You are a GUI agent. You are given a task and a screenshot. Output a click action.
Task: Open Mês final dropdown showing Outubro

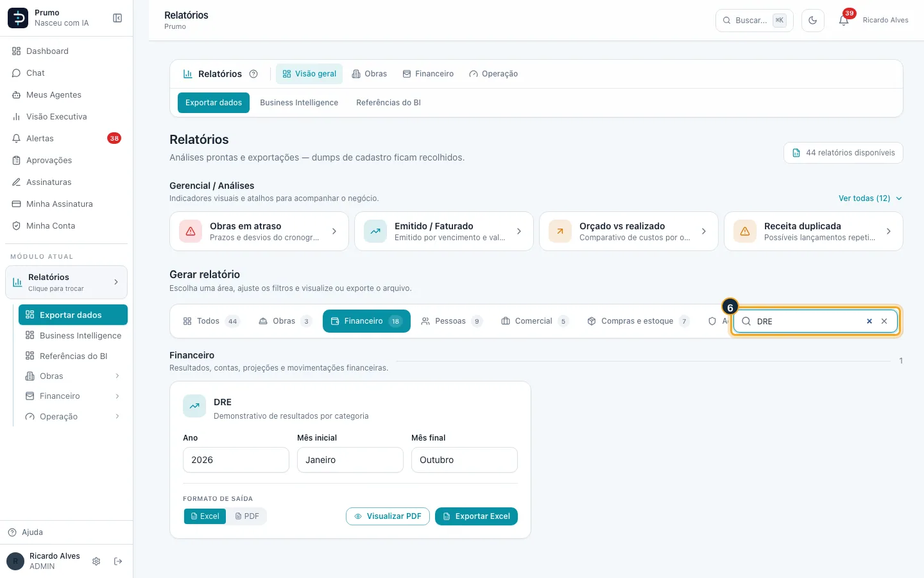pyautogui.click(x=465, y=460)
